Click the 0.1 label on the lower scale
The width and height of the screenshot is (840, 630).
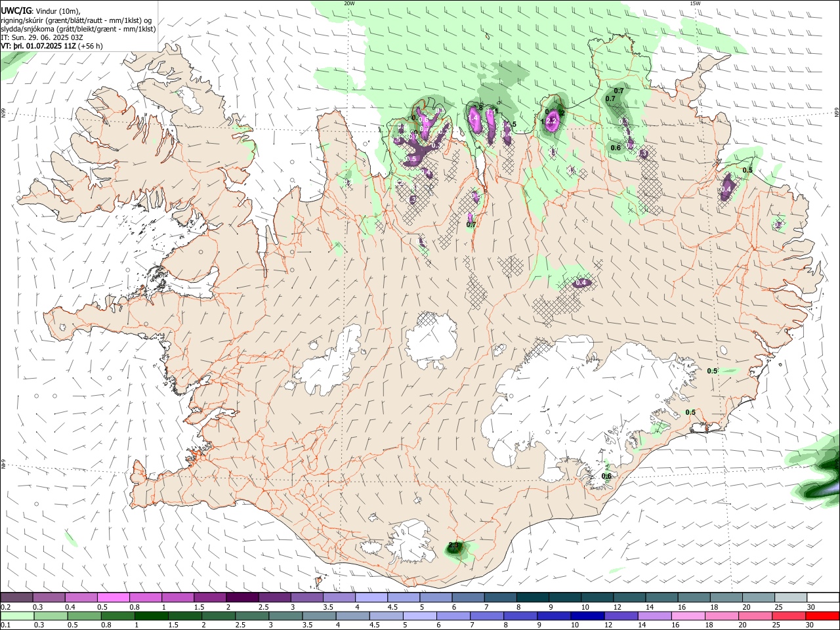coord(5,625)
